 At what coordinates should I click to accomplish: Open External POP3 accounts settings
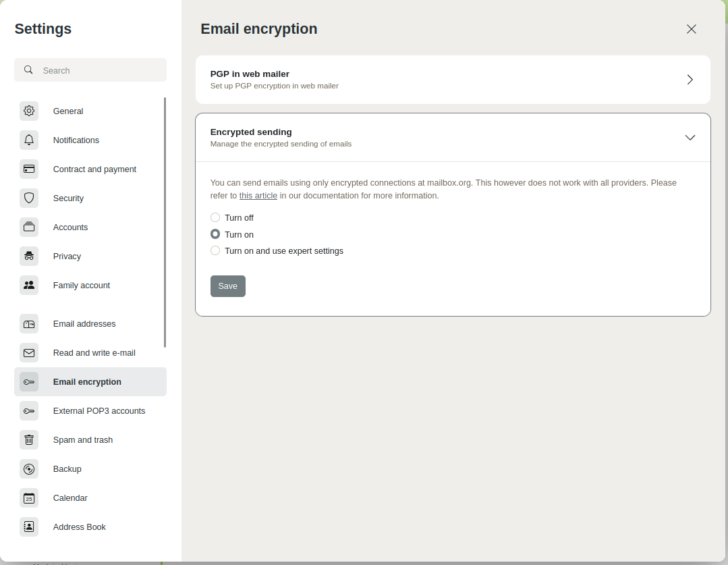(99, 411)
